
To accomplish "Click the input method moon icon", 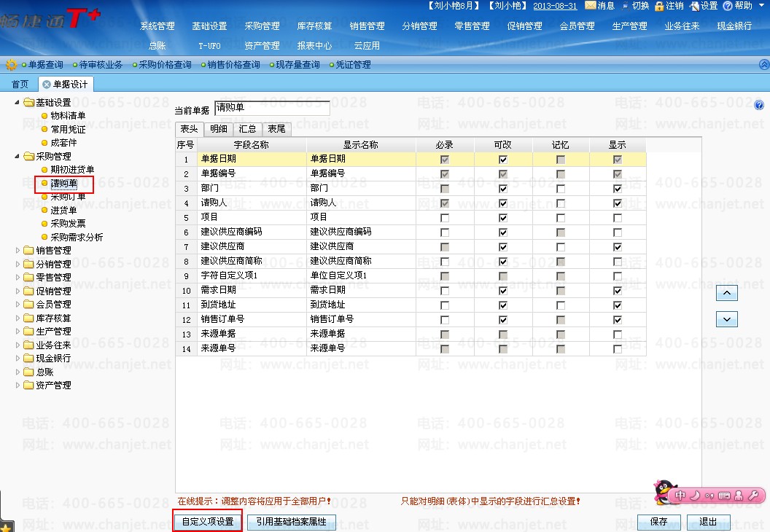I will (695, 495).
